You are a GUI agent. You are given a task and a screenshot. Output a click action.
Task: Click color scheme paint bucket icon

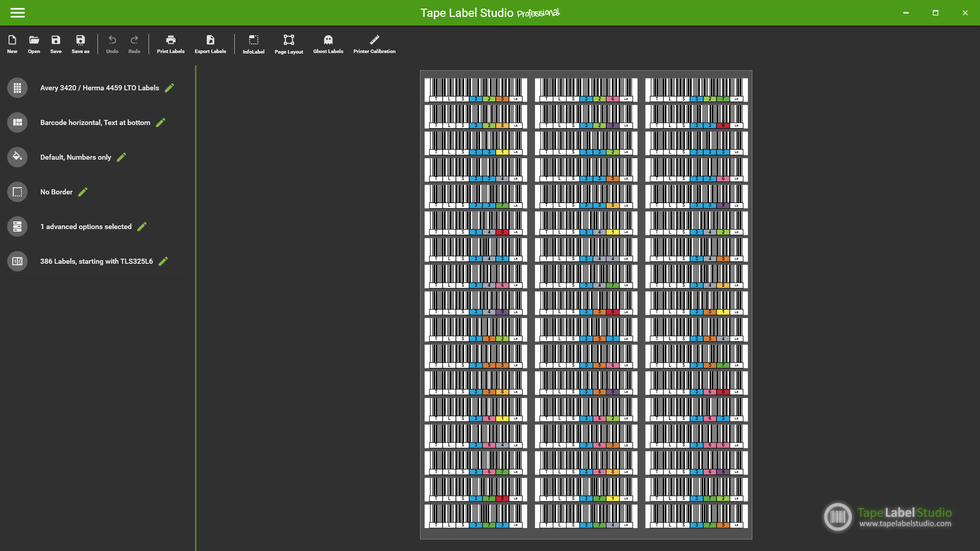tap(17, 157)
